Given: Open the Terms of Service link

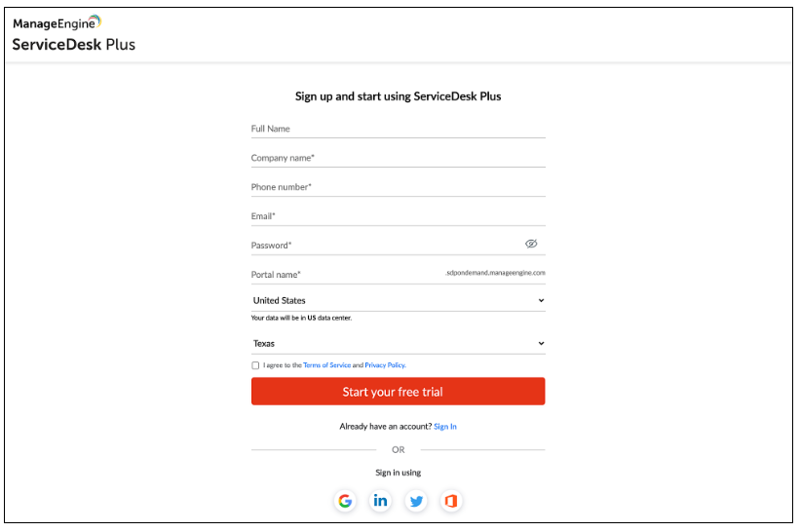Looking at the screenshot, I should (x=326, y=365).
